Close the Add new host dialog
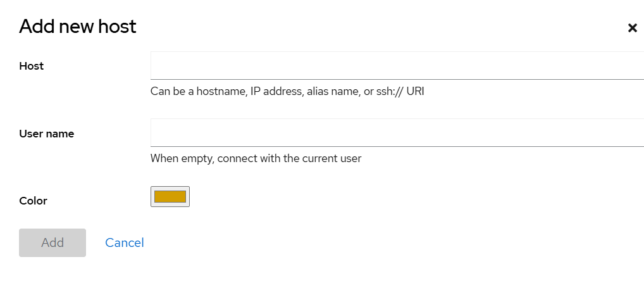Screen dimensions: 644x283 [632, 28]
